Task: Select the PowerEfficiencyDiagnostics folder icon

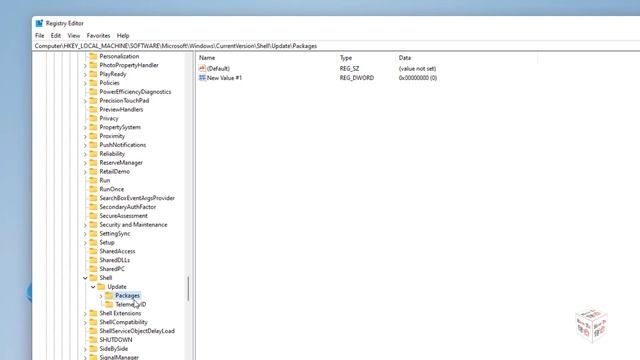Action: pos(93,92)
